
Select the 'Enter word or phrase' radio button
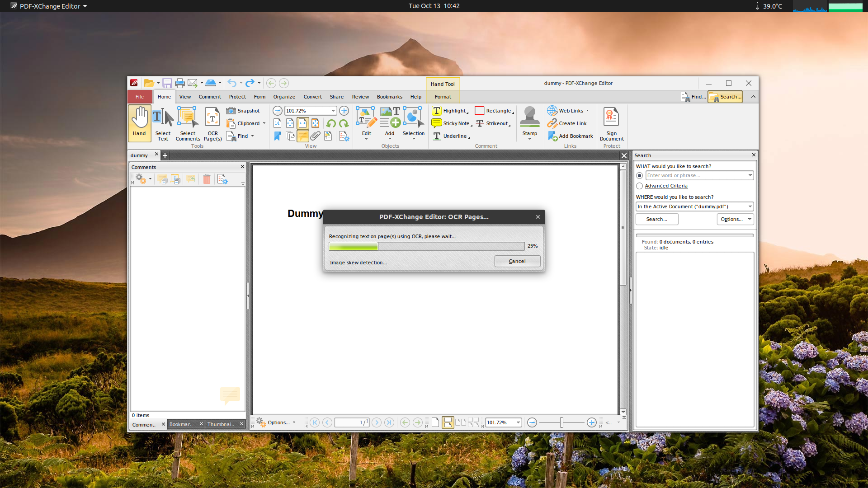639,176
